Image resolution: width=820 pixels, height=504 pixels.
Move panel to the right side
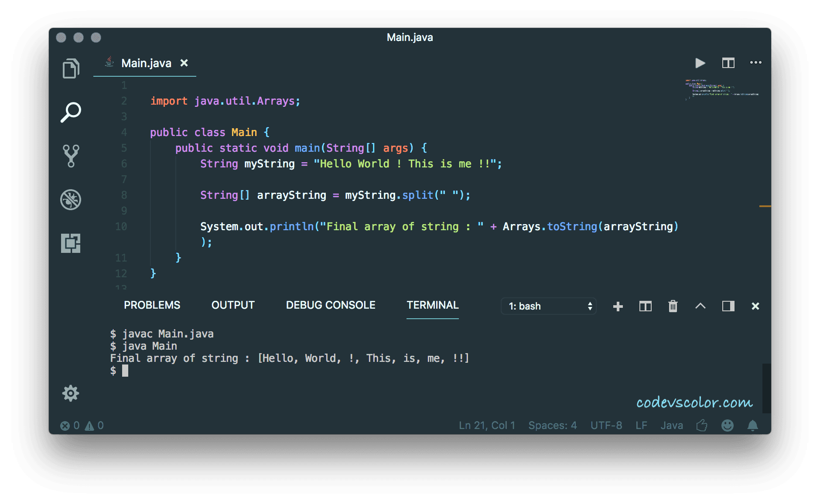728,306
